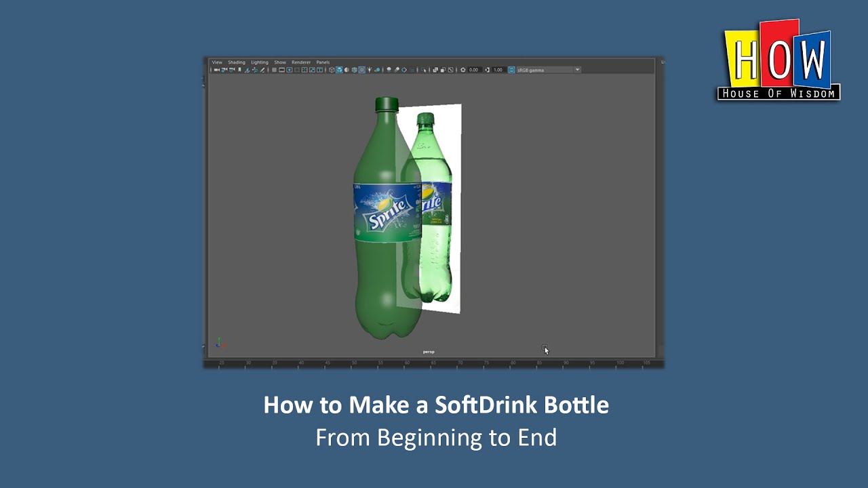Click the persp camera label in viewport
Screen dimensions: 868x488
[429, 352]
